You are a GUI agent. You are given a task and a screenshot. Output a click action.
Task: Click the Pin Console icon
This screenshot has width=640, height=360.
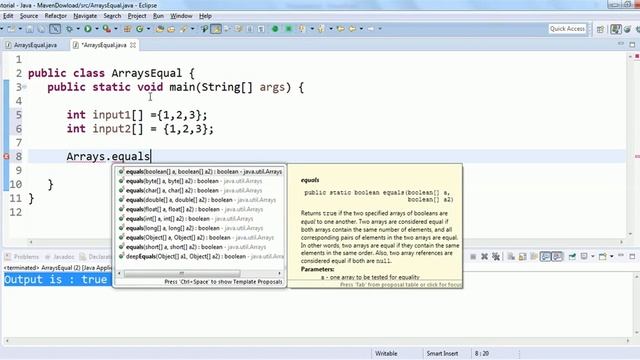[x=572, y=256]
